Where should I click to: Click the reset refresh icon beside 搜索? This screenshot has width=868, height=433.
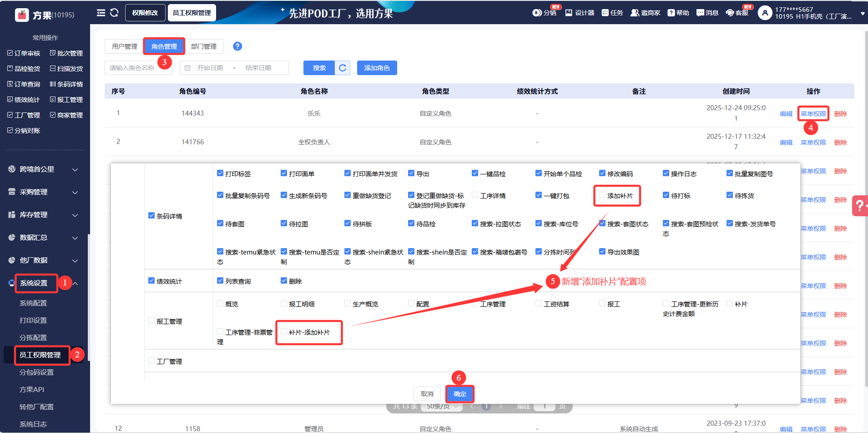343,68
